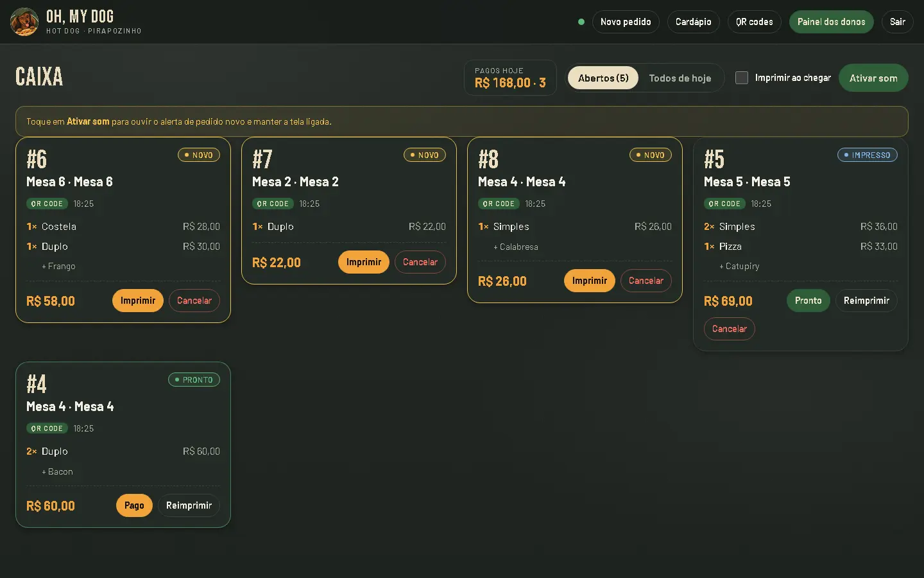The image size is (924, 578).
Task: Click the + Calabresa add-on in order #8
Action: (x=516, y=247)
